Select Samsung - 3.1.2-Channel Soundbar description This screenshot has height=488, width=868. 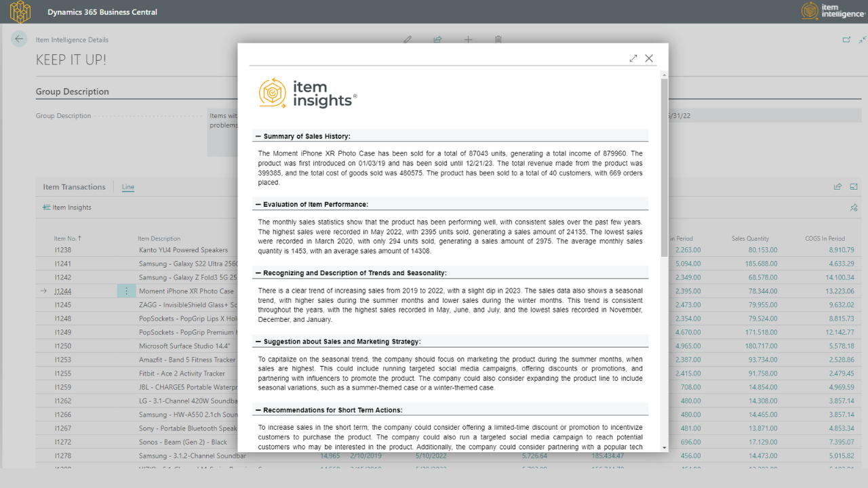point(193,456)
